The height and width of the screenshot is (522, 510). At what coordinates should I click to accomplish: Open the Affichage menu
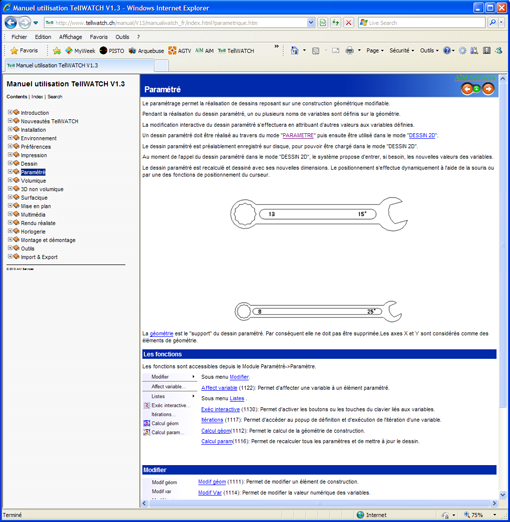pos(70,37)
